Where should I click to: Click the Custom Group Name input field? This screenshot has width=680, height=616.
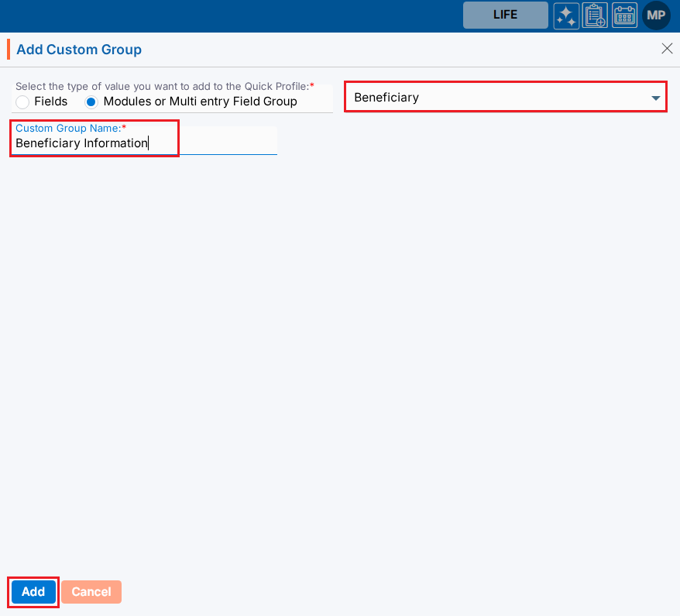209,143
